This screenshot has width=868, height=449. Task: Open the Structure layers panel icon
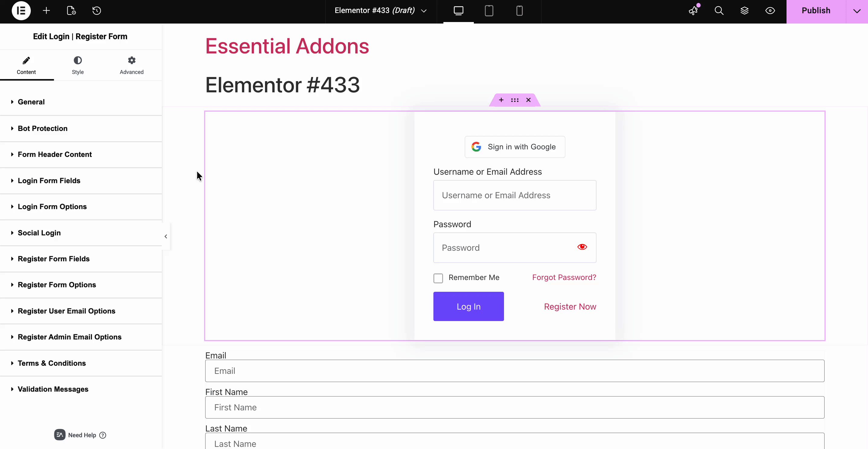coord(745,11)
